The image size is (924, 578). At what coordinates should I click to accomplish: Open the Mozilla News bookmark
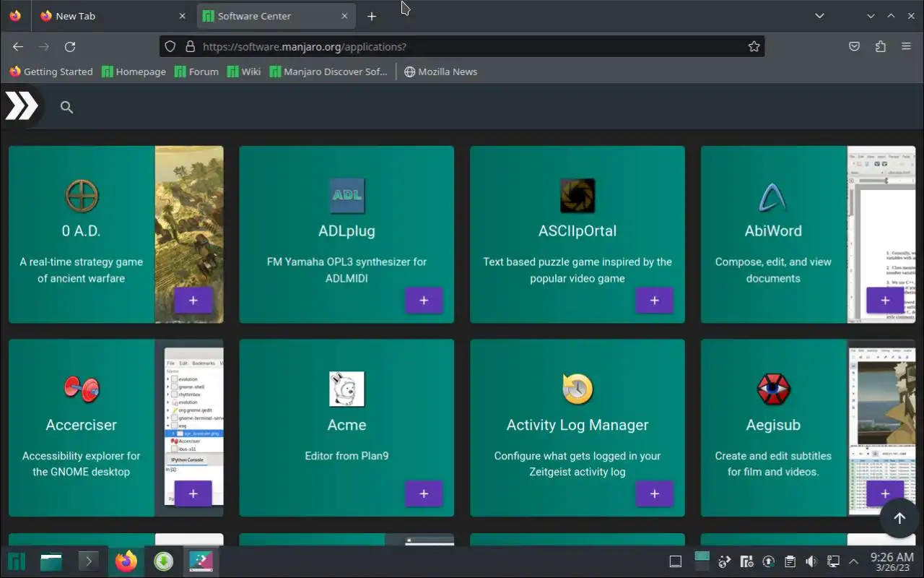click(x=440, y=72)
